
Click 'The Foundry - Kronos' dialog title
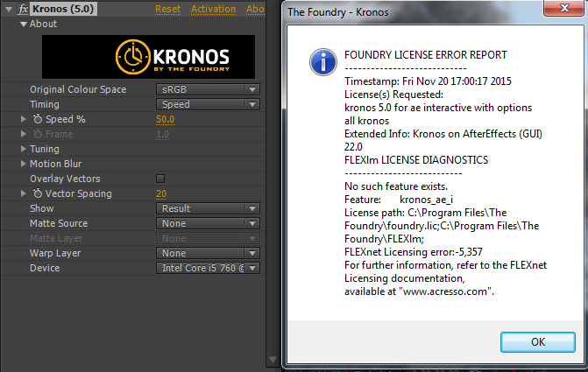(338, 12)
